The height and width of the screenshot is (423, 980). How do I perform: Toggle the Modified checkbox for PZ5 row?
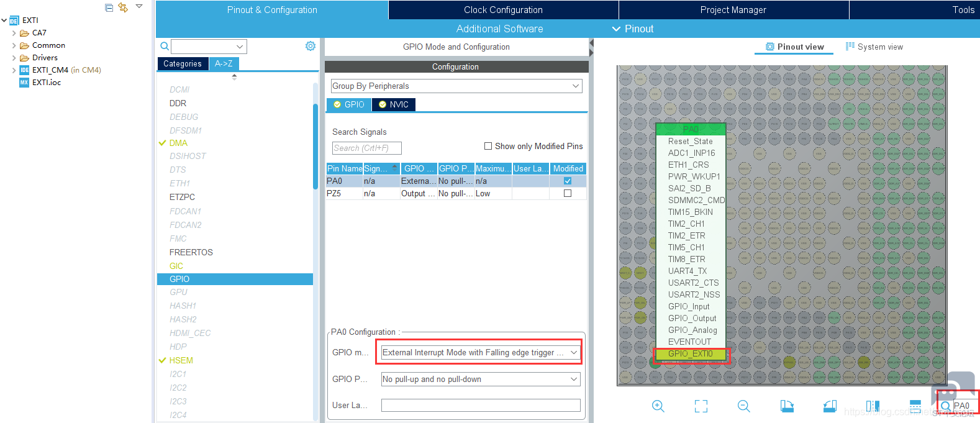tap(567, 193)
